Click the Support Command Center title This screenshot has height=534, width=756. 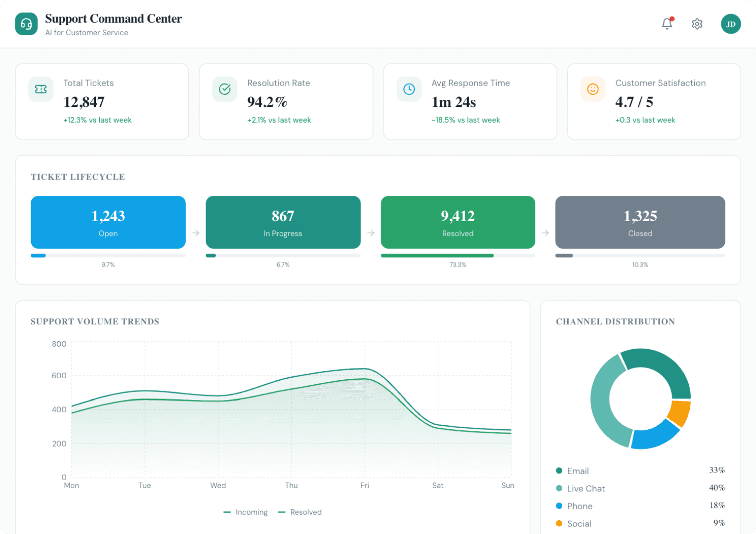pyautogui.click(x=113, y=19)
